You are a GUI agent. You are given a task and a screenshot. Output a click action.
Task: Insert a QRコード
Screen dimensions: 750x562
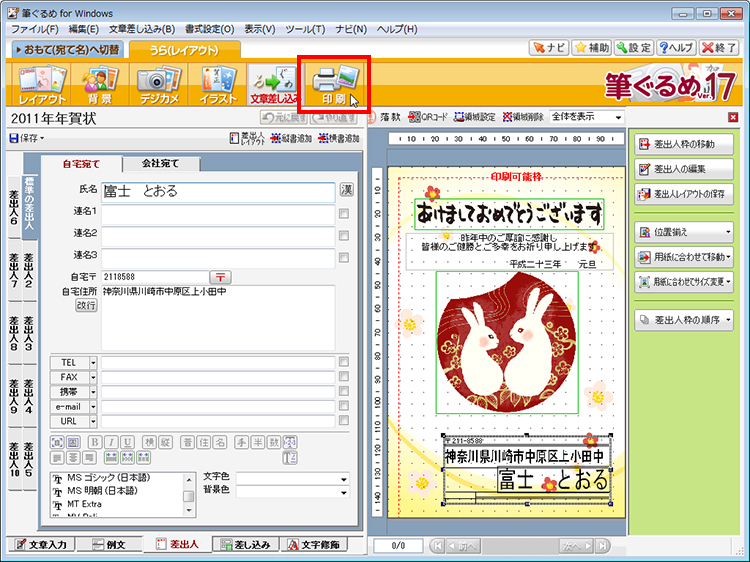(x=428, y=117)
